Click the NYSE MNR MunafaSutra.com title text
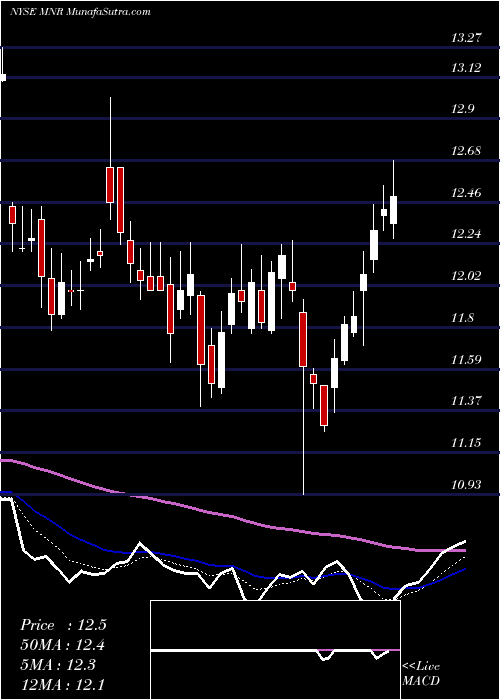This screenshot has height=700, width=500. pyautogui.click(x=80, y=12)
